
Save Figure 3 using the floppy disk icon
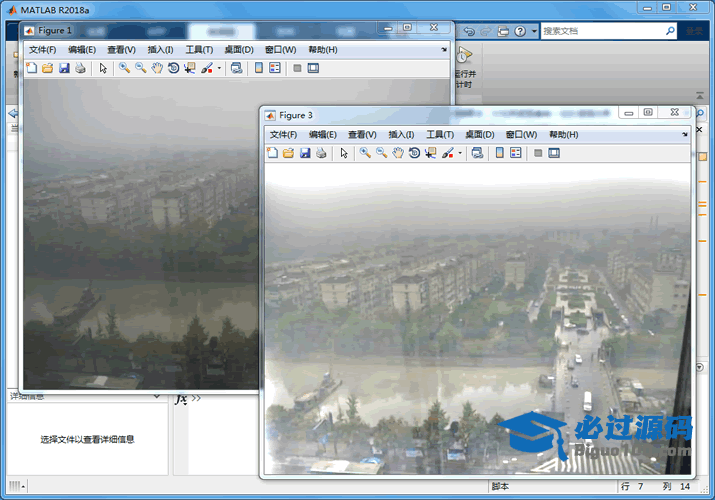pos(305,153)
